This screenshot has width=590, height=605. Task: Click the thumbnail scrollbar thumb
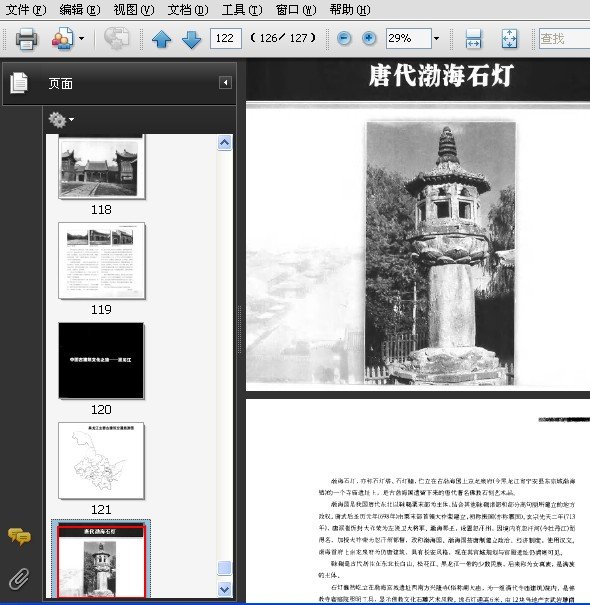[225, 568]
